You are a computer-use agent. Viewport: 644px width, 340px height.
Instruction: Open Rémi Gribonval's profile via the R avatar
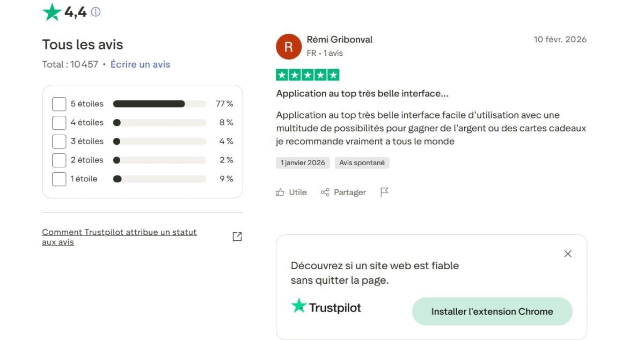pyautogui.click(x=289, y=46)
